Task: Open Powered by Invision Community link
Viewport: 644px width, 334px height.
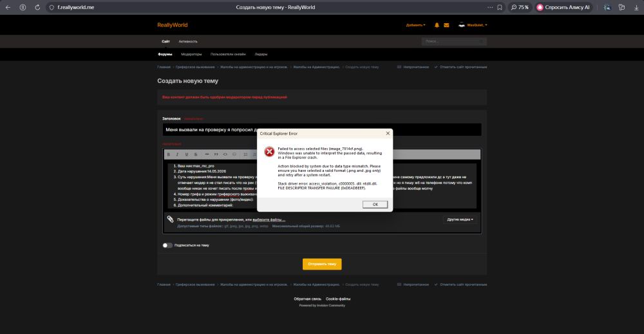Action: click(x=322, y=305)
